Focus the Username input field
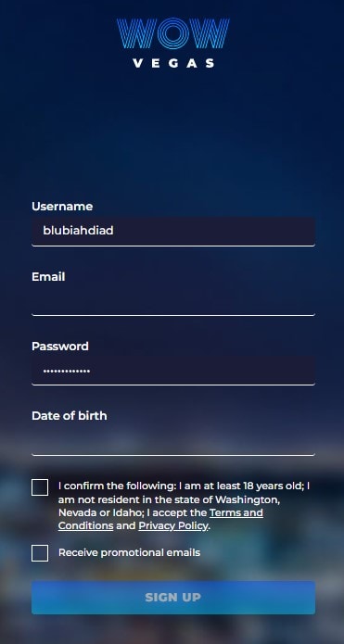Viewport: 344px width, 644px height. coord(173,232)
